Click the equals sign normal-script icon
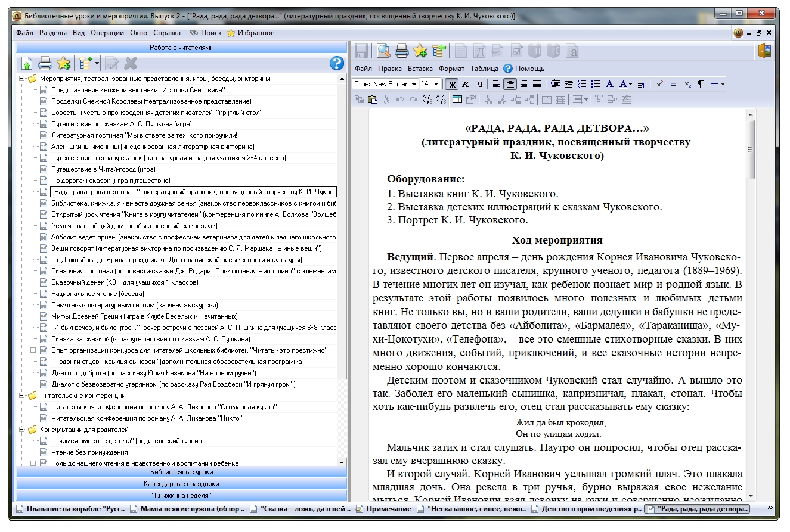The width and height of the screenshot is (790, 532). [x=673, y=84]
